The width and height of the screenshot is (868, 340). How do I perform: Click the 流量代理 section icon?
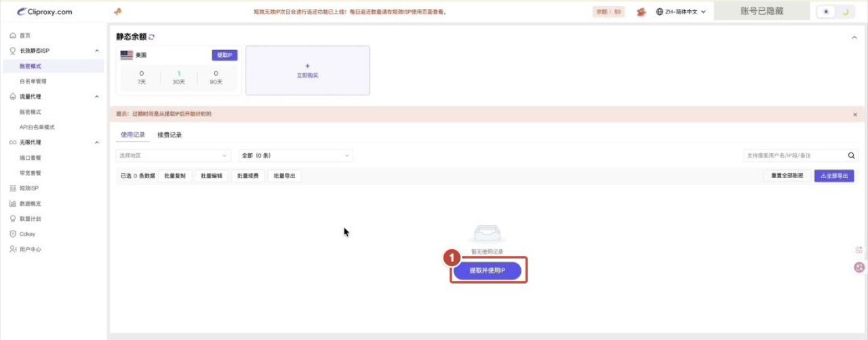pos(13,97)
